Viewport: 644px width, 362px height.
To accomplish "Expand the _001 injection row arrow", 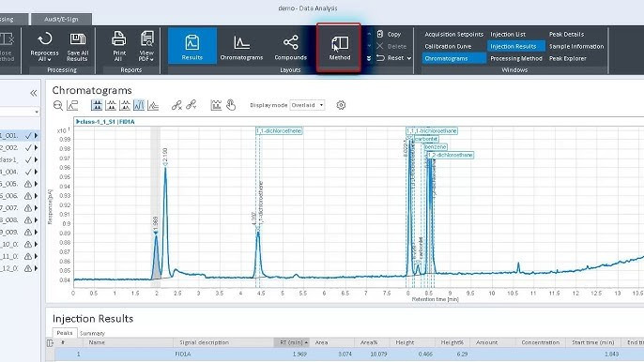I will pos(36,135).
